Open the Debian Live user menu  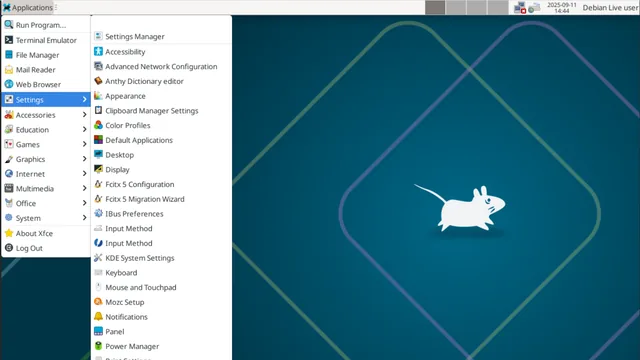click(610, 7)
